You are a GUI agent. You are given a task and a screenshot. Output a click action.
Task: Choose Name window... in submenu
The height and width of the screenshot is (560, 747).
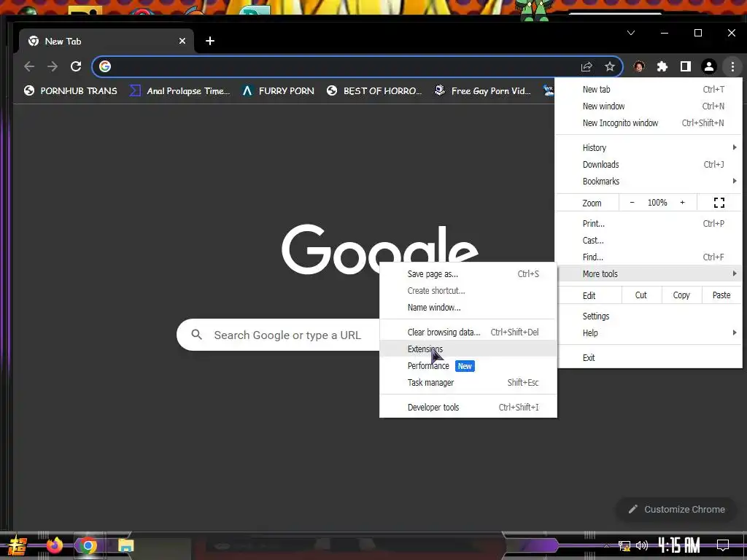pos(468,308)
